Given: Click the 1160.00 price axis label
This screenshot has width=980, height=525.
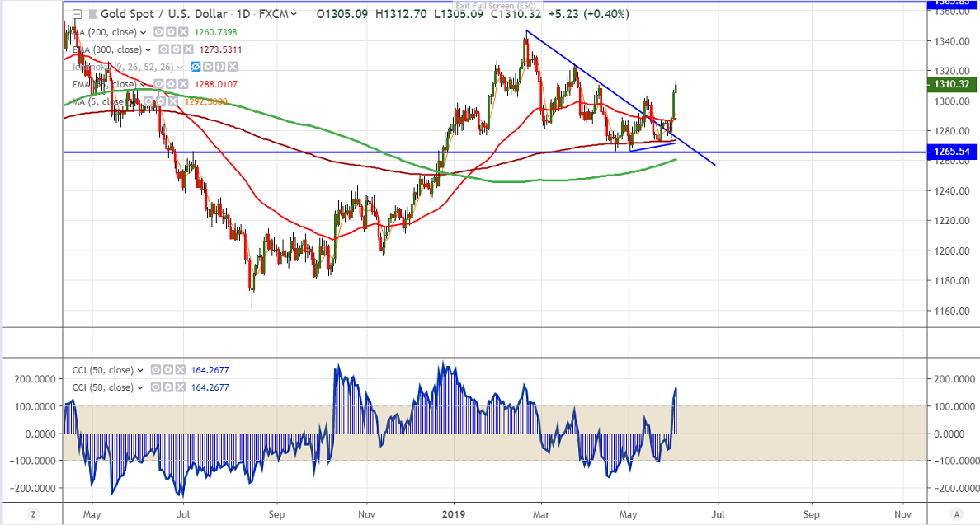Looking at the screenshot, I should (952, 311).
